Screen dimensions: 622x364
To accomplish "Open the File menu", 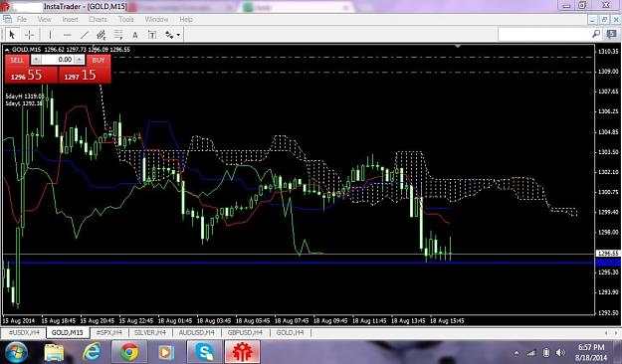I will [x=22, y=19].
